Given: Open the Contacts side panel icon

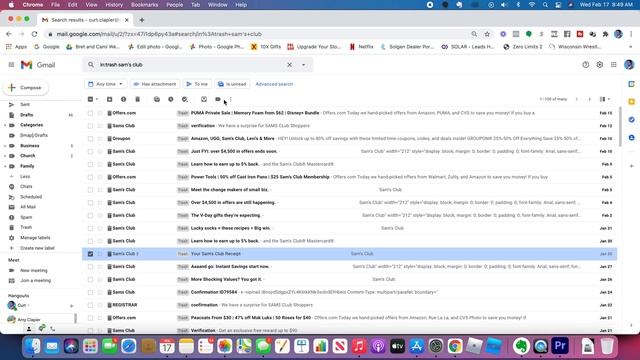Looking at the screenshot, I should (631, 138).
